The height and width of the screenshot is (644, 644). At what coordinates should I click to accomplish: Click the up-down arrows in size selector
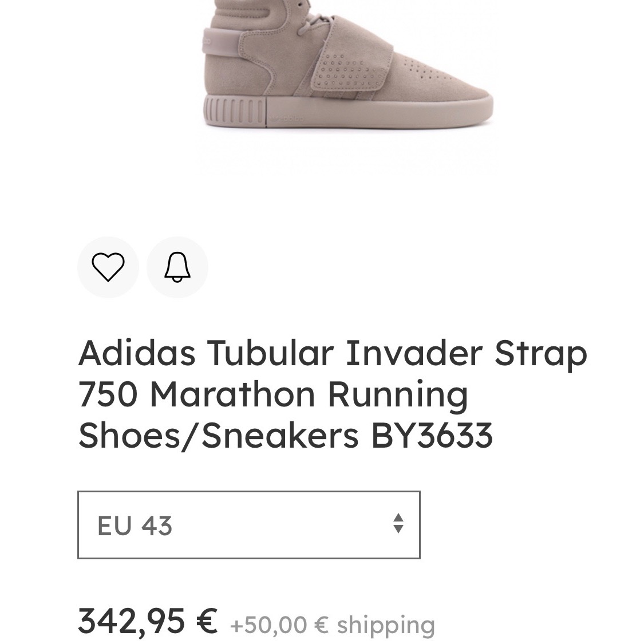[398, 524]
